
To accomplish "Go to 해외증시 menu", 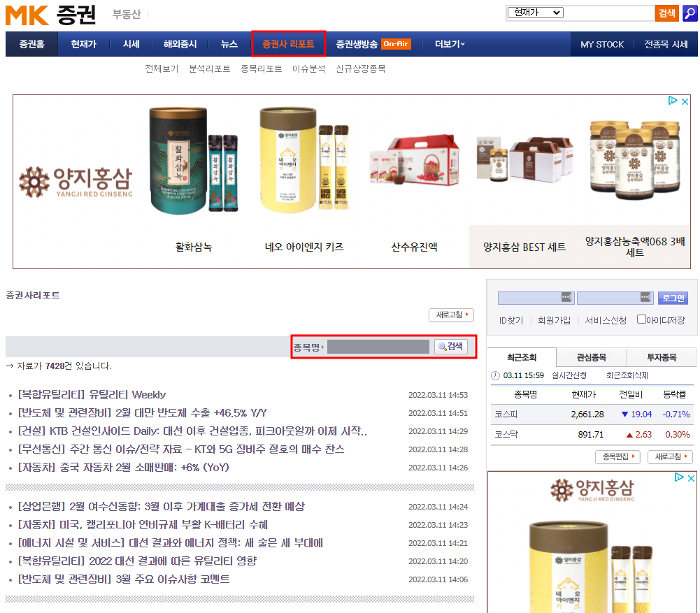I will 180,44.
